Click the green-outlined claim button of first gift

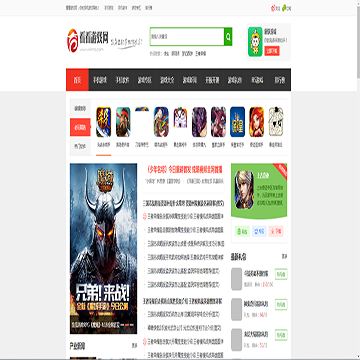click(281, 274)
